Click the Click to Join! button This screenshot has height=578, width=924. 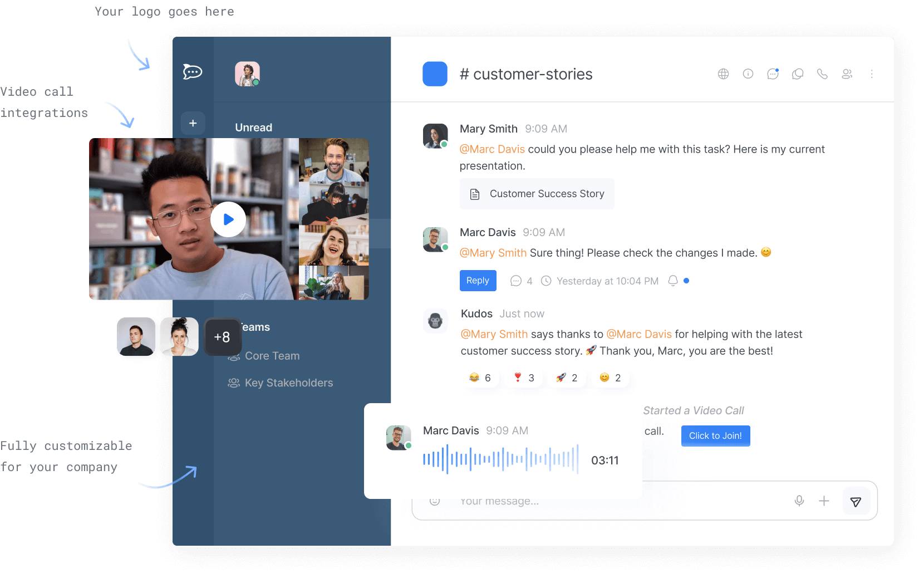click(715, 436)
